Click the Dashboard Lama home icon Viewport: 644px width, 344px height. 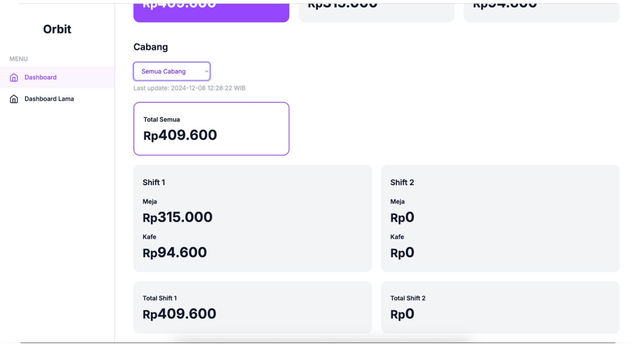coord(14,98)
